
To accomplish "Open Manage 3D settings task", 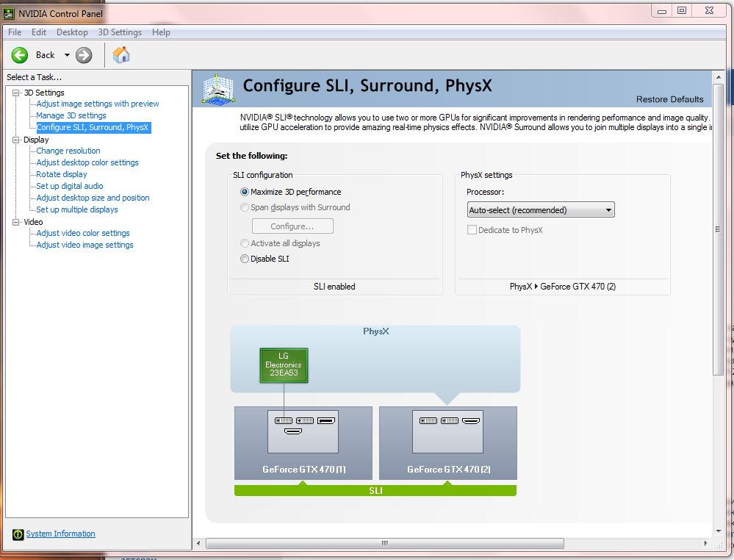I will [x=71, y=115].
